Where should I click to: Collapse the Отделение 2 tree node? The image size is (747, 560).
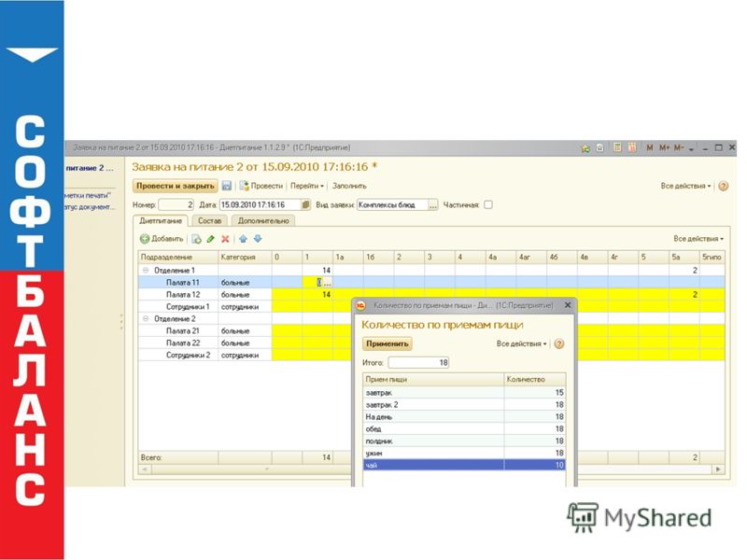coord(146,318)
